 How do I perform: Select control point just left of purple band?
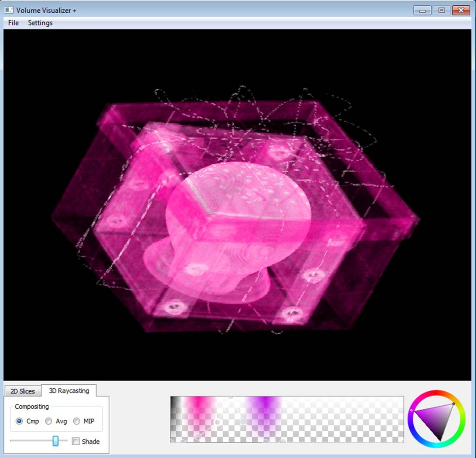coord(243,422)
